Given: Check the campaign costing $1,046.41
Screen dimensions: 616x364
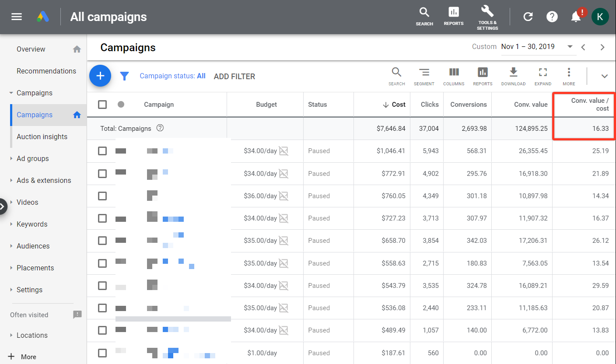Looking at the screenshot, I should coord(102,151).
